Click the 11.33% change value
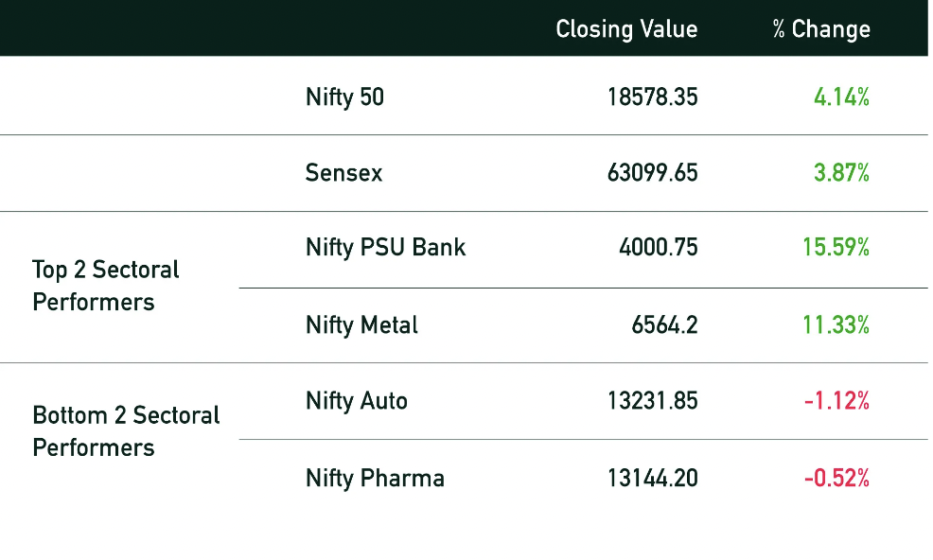Screen dimensions: 933x560 coord(836,325)
